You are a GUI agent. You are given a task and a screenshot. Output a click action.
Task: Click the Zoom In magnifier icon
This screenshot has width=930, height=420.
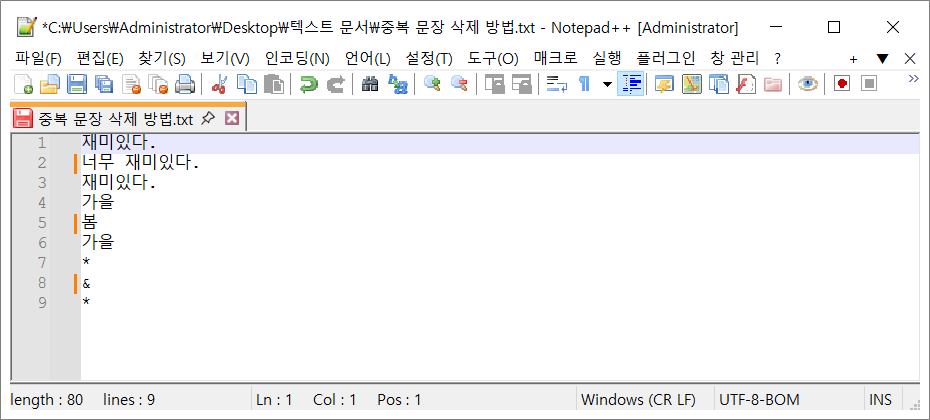tap(432, 84)
